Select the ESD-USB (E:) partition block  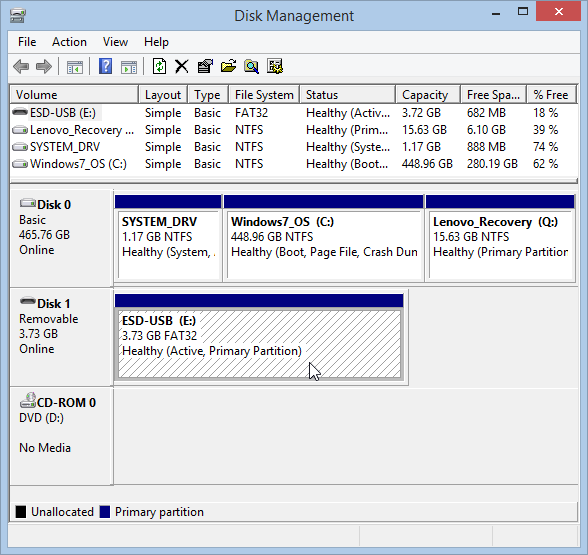(259, 337)
